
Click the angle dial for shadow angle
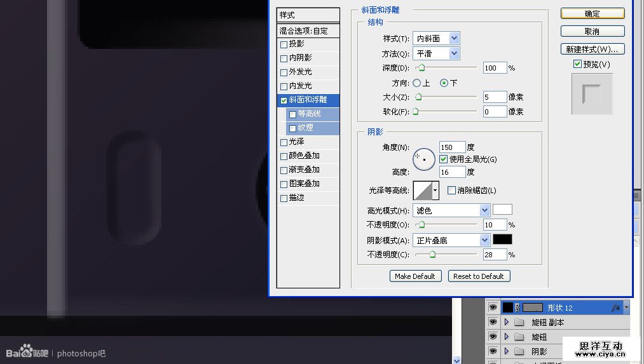pyautogui.click(x=424, y=159)
